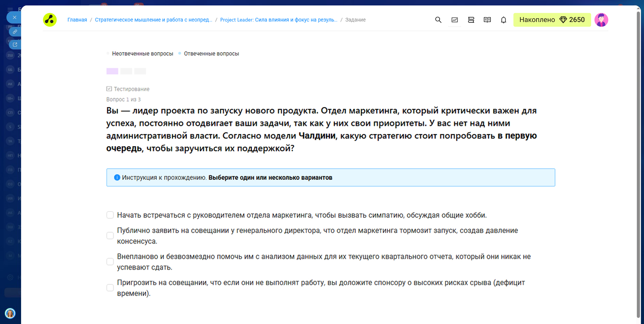Check the option about discussing common hobbies
This screenshot has width=644, height=324.
click(x=110, y=215)
